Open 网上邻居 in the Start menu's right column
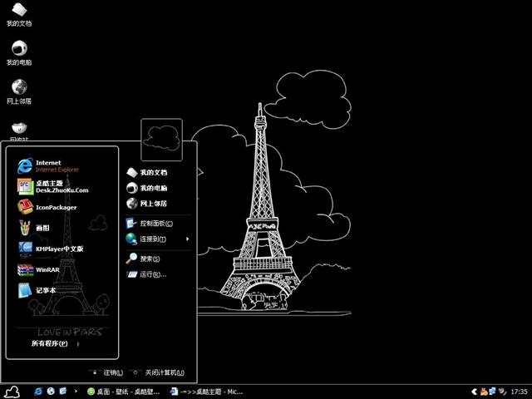The image size is (532, 399). tap(147, 204)
